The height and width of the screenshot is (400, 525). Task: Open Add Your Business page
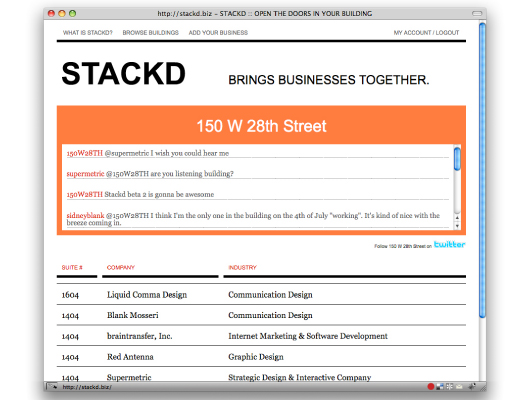218,32
